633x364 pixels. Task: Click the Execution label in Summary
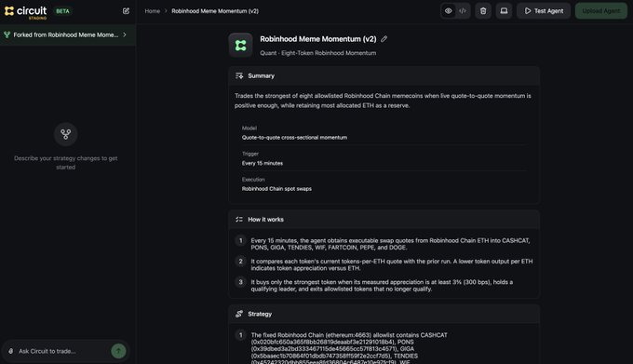click(x=253, y=179)
